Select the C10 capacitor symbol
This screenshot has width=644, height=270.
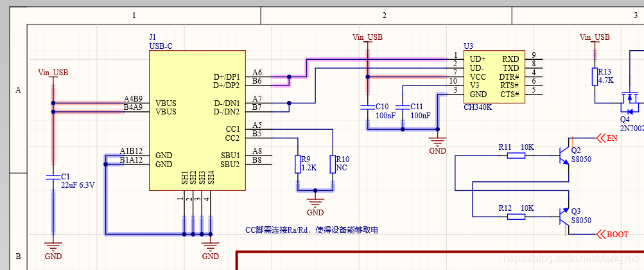pos(368,107)
